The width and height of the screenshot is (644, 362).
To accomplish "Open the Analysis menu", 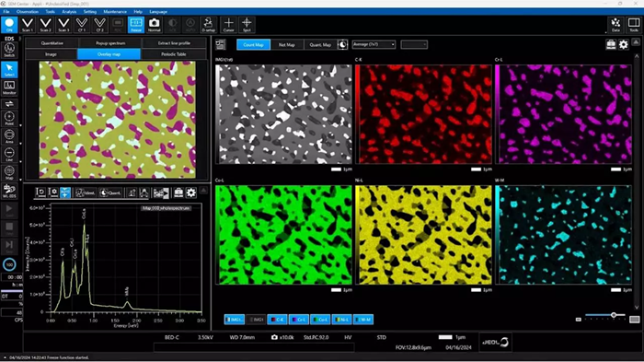I will (69, 12).
